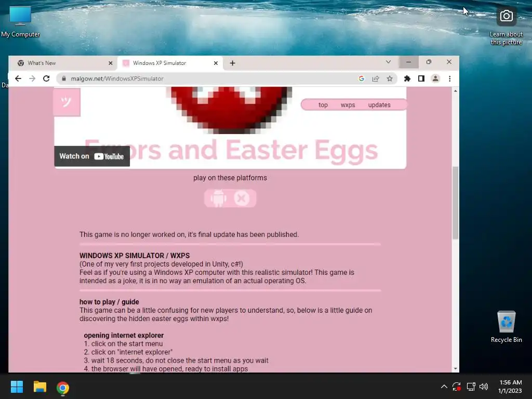Open the Windows Start button
The height and width of the screenshot is (399, 532).
tap(17, 387)
